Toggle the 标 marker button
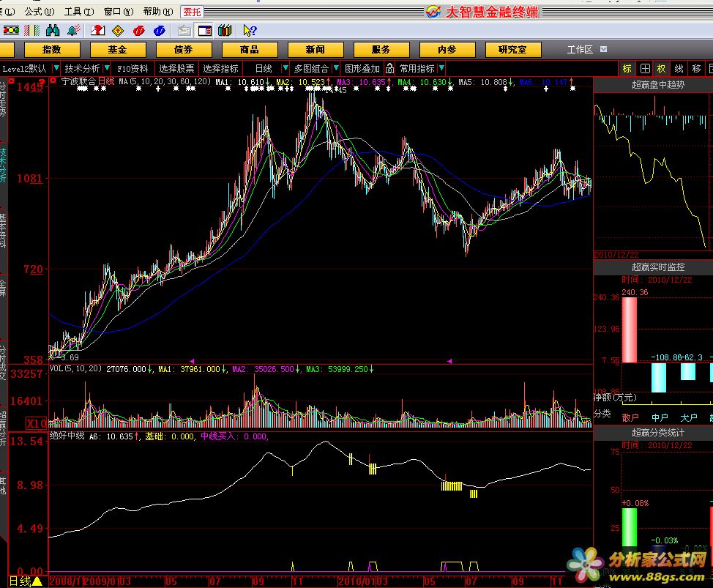Viewport: 713px width, 588px height. (x=627, y=69)
